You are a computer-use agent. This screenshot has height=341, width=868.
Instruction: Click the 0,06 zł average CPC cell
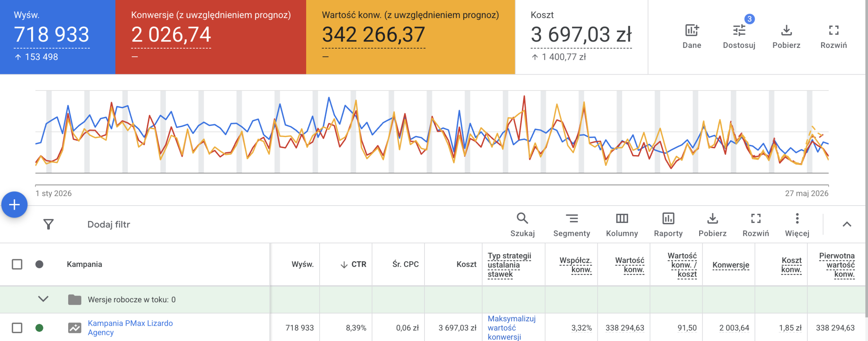coord(407,328)
